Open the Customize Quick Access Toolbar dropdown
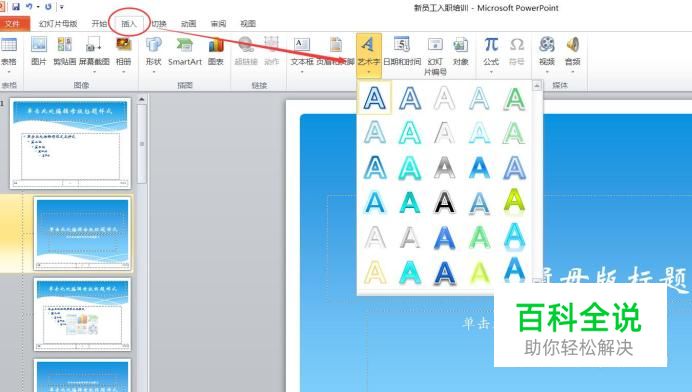The image size is (692, 392). point(61,7)
